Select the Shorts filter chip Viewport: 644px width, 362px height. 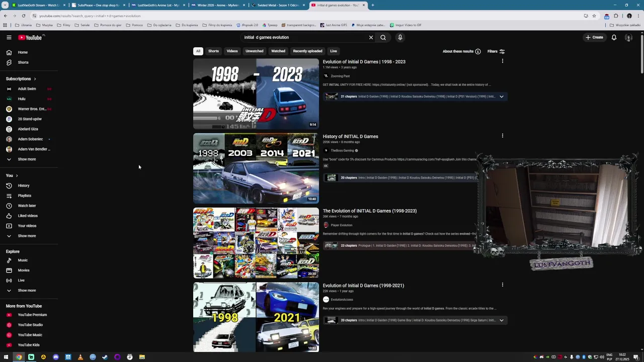click(213, 51)
